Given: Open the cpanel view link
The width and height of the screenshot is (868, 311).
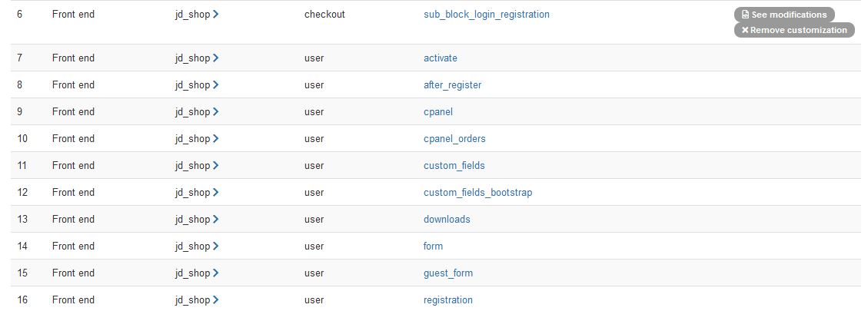Looking at the screenshot, I should (437, 111).
